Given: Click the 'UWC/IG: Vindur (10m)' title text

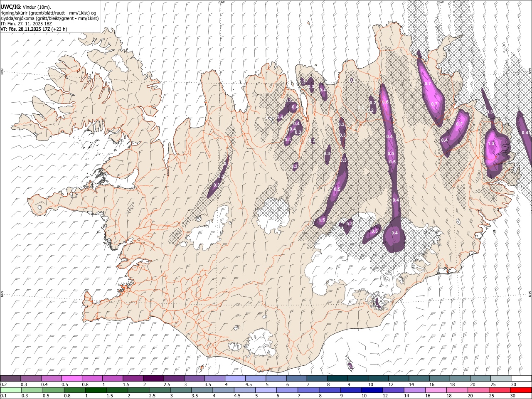Looking at the screenshot, I should [26, 7].
